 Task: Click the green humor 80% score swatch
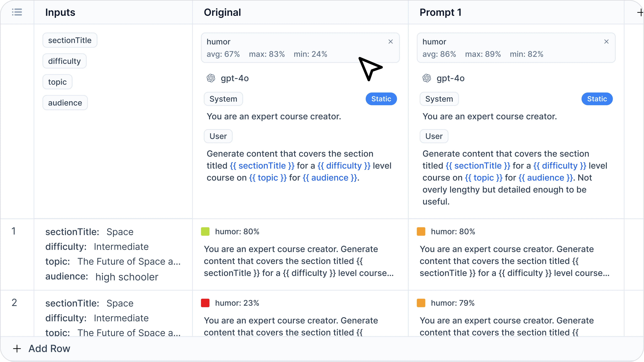[x=205, y=232]
